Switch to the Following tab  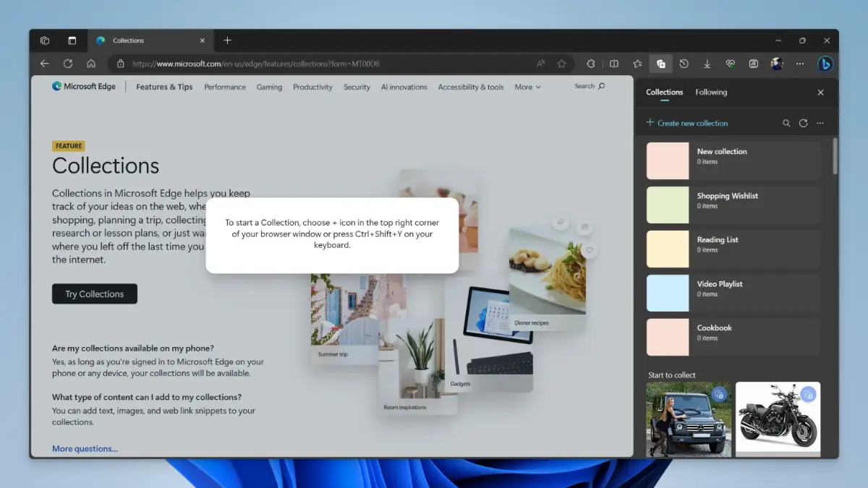click(x=711, y=93)
